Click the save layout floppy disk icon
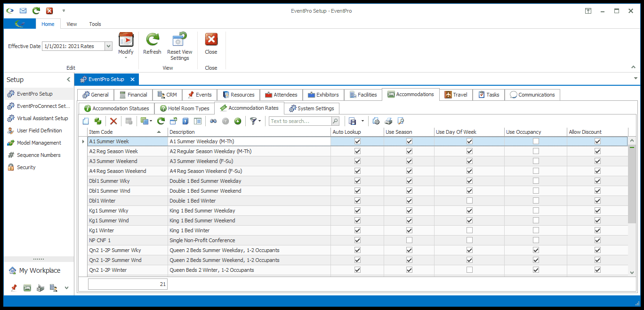 [353, 121]
